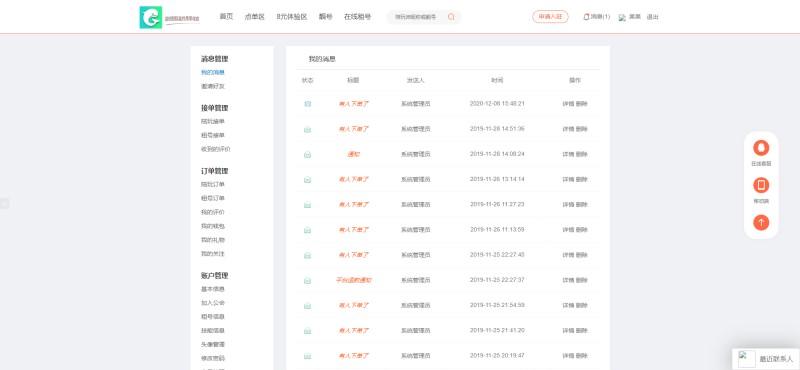Viewport: 800px width, 370px height.
Task: Click the search magnifier icon
Action: tap(451, 17)
